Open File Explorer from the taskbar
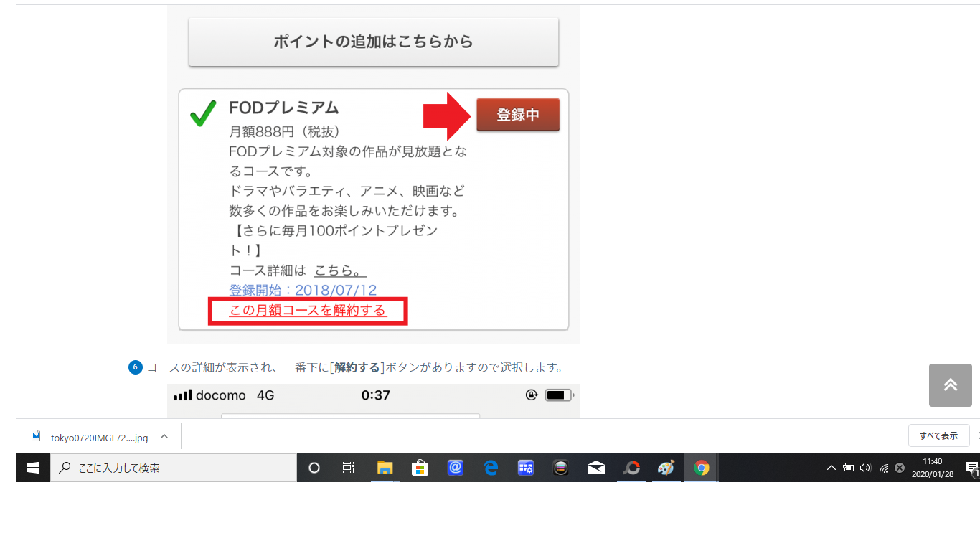The width and height of the screenshot is (980, 551). pyautogui.click(x=385, y=468)
